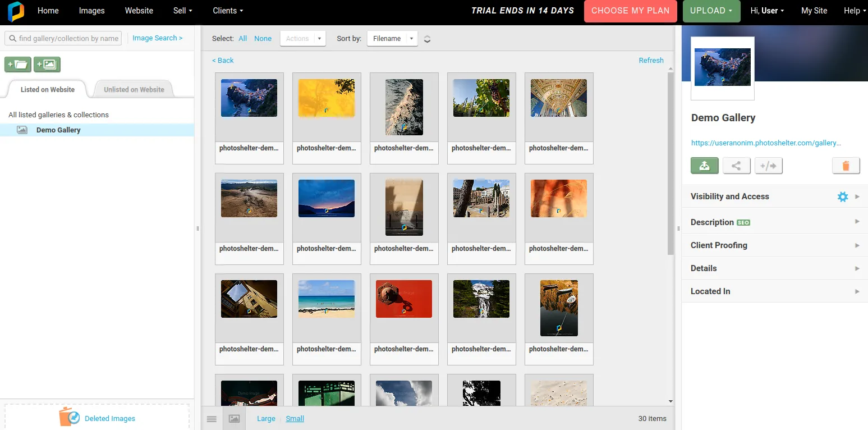Open the useranonim.photoshelter.com gallery URL

pos(766,143)
